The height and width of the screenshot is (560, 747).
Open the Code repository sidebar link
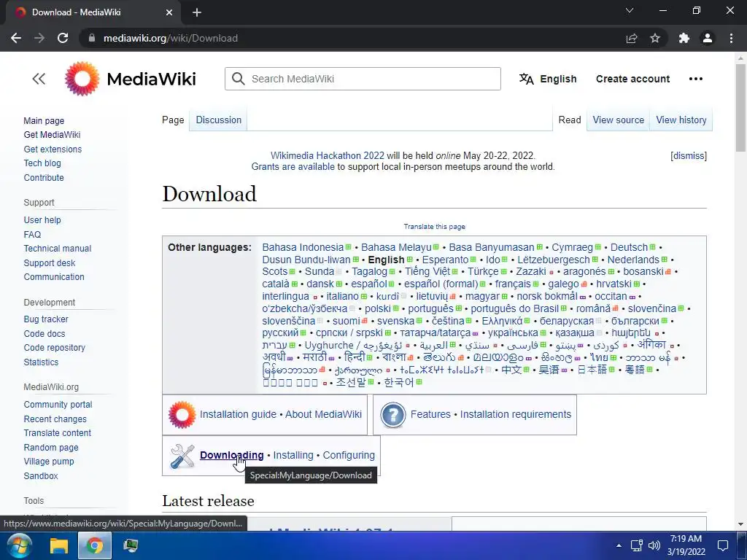54,348
